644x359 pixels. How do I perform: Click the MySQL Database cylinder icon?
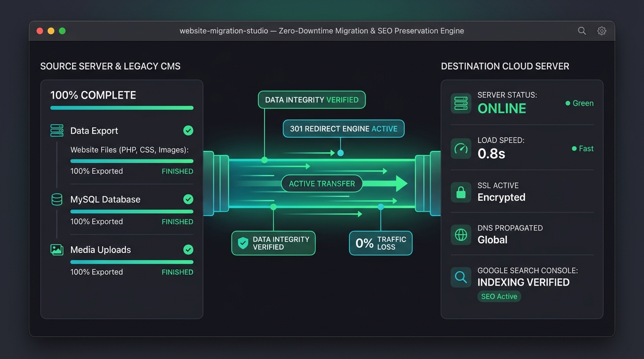(x=57, y=200)
